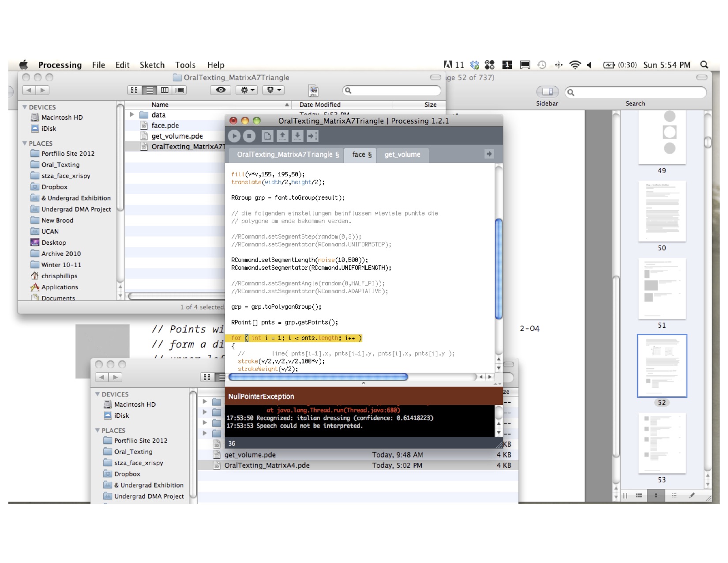This screenshot has height=563, width=728.
Task: Select annotations pencil icon in Preview sidebar
Action: point(692,495)
